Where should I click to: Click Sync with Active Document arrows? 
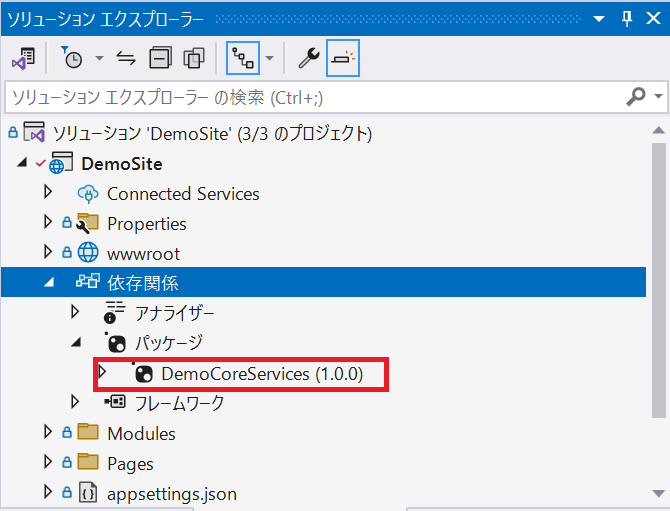(126, 58)
